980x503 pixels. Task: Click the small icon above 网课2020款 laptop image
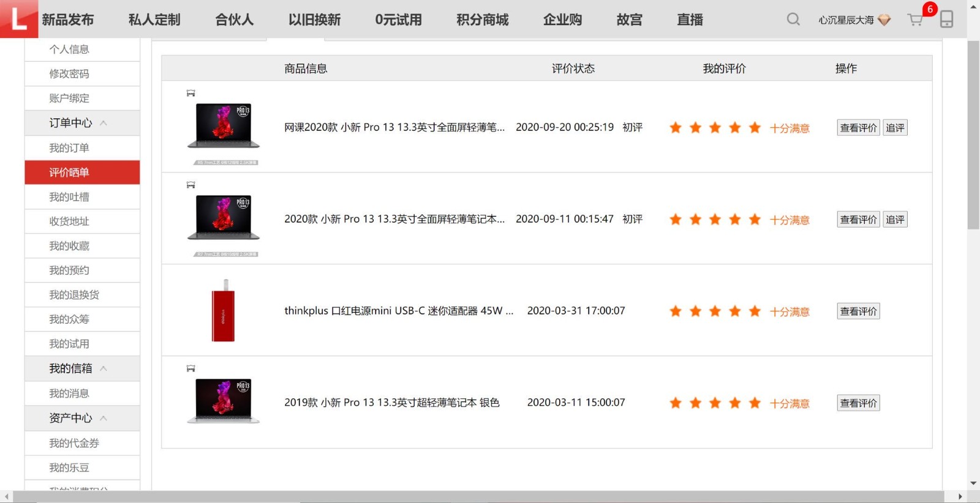click(x=191, y=93)
